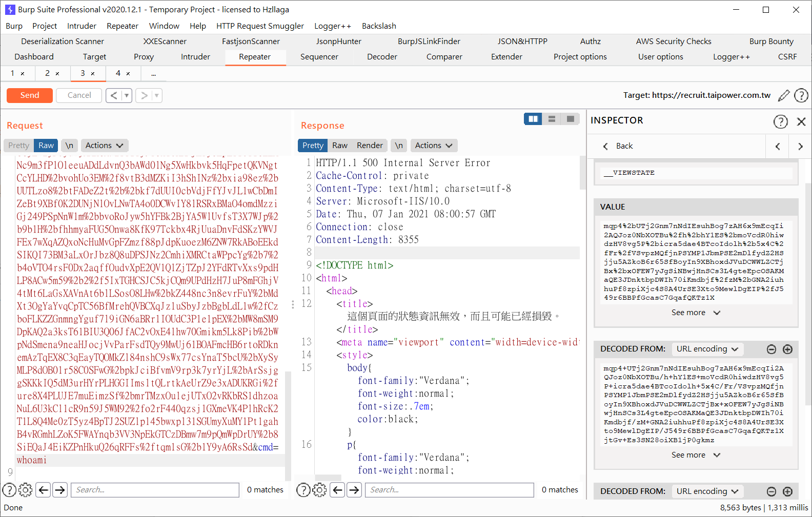The image size is (812, 517).
Task: Send the request
Action: [x=30, y=95]
